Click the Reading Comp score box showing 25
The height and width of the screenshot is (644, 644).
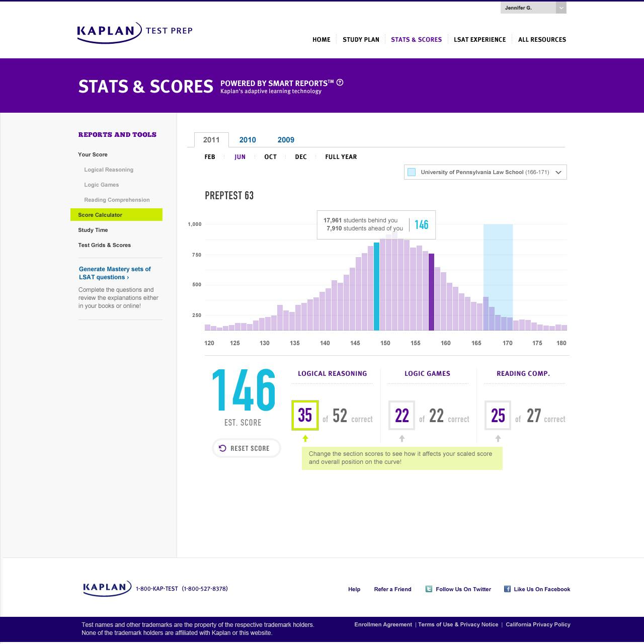tap(498, 416)
